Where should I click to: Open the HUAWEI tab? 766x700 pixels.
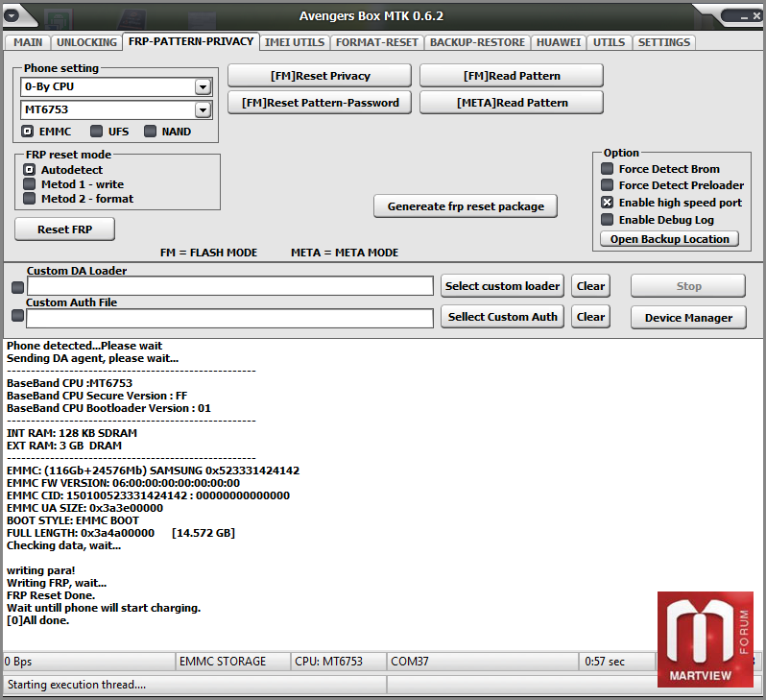pyautogui.click(x=559, y=42)
